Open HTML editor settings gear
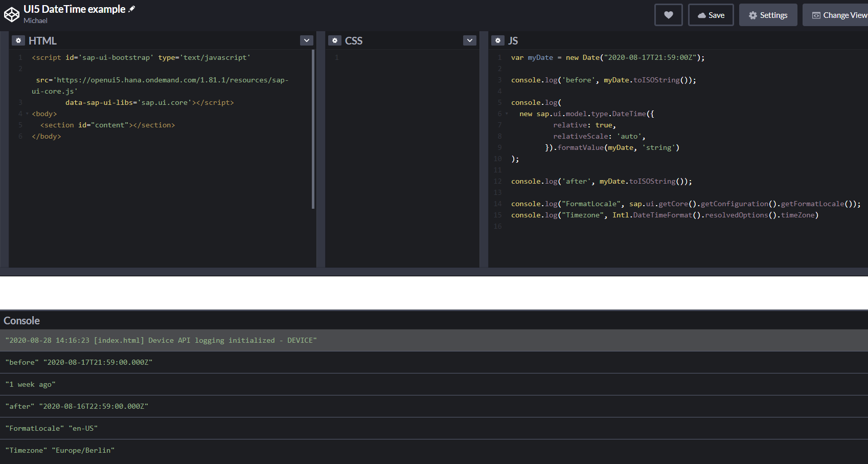Screen dimensions: 868x464 [18, 40]
